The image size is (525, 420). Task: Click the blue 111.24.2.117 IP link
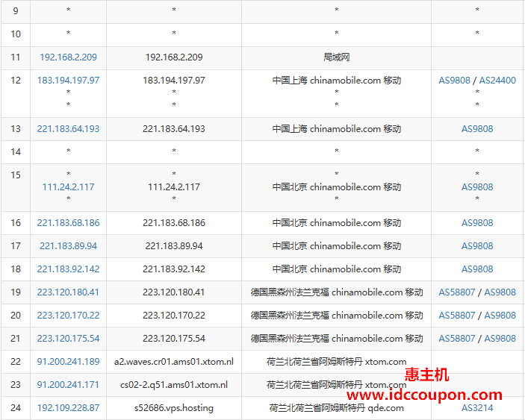click(x=68, y=187)
